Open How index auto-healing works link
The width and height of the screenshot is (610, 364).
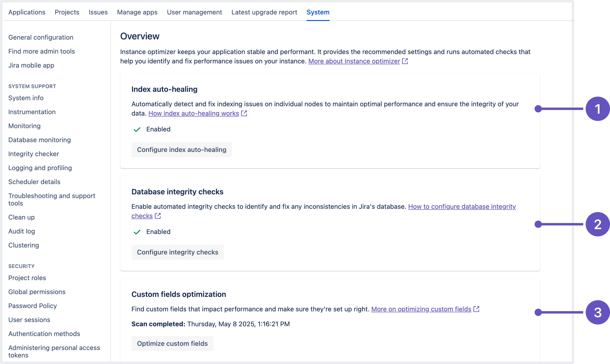193,113
